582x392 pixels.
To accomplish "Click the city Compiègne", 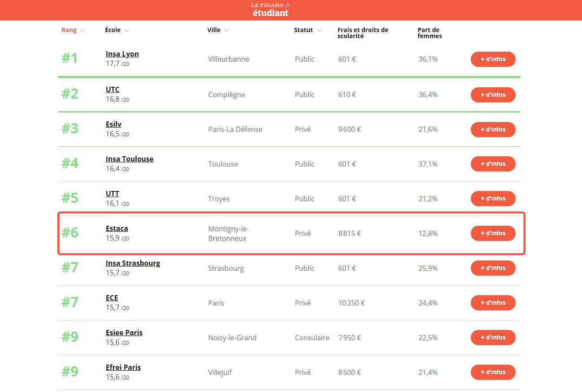I will point(226,95).
